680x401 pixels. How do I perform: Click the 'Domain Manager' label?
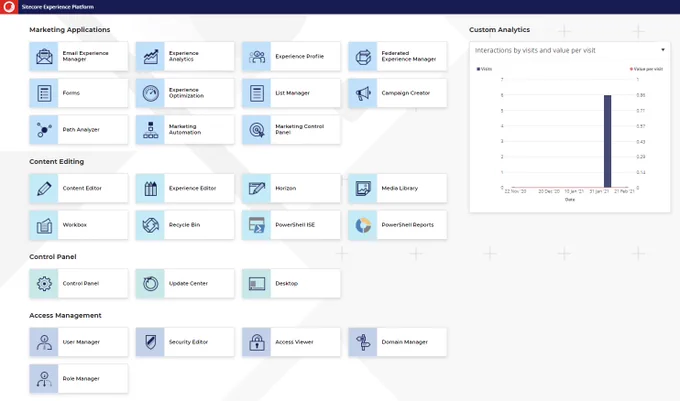click(405, 342)
